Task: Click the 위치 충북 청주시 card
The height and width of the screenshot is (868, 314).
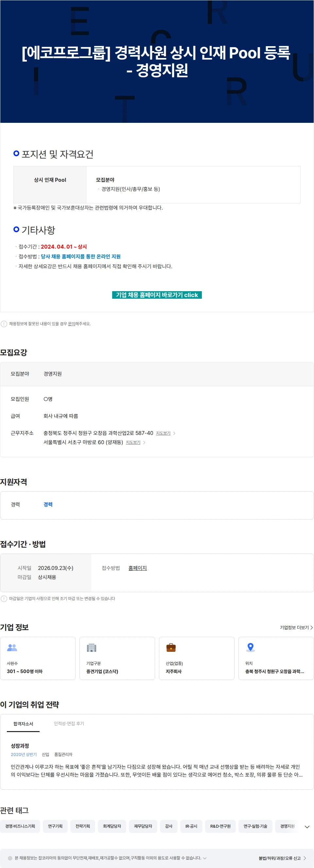Action: click(x=276, y=658)
